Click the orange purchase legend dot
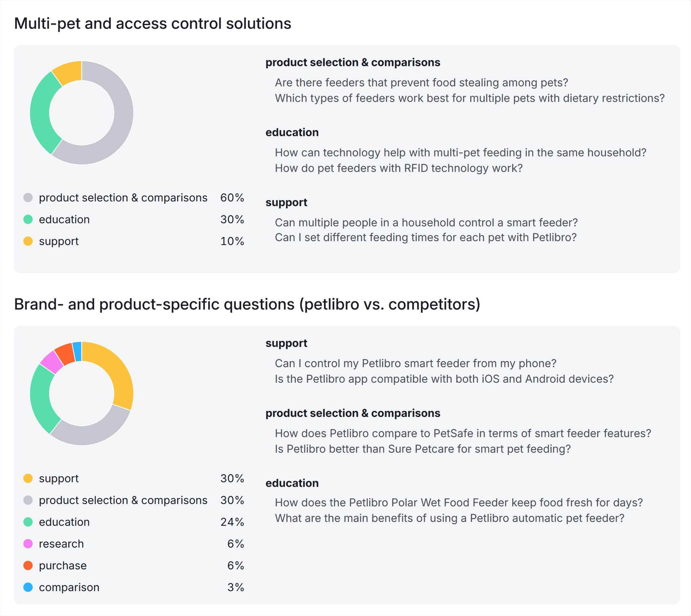691x616 pixels. pyautogui.click(x=28, y=565)
